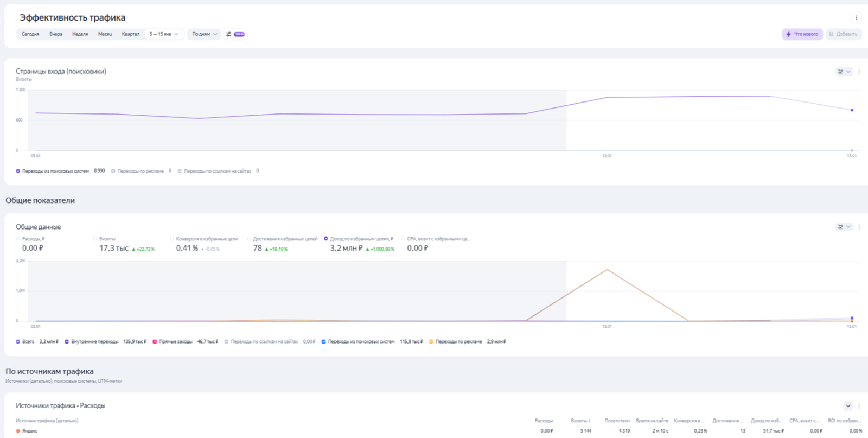Click the Визиты column sort header

click(x=580, y=421)
